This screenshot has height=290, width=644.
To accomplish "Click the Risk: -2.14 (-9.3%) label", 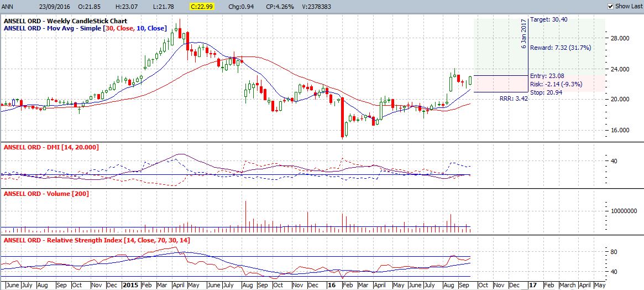I will coord(556,84).
